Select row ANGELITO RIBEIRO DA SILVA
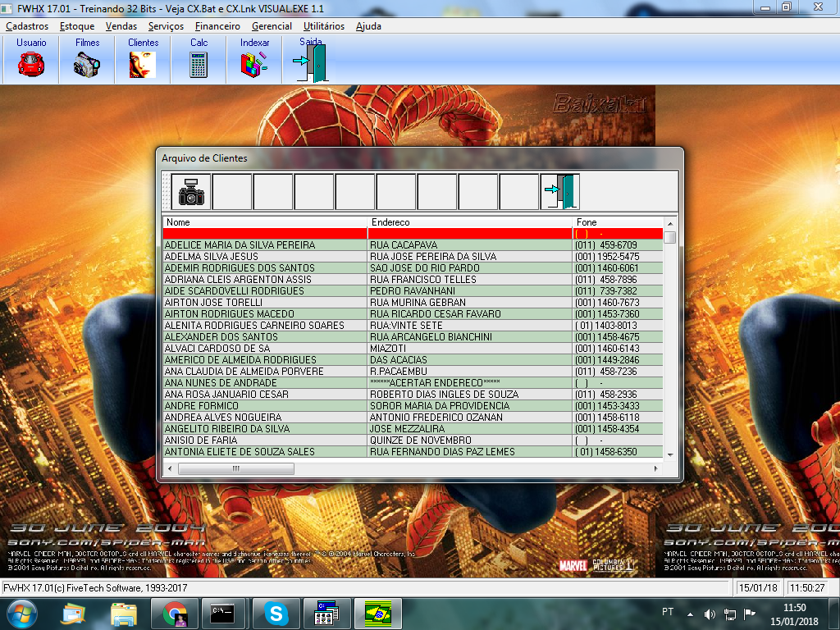Screen dimensions: 840x630 click(x=413, y=429)
